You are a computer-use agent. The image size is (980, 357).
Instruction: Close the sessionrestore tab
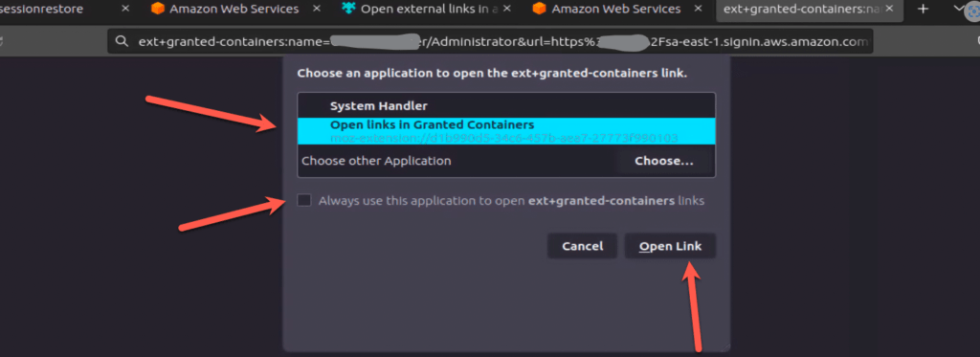[125, 9]
